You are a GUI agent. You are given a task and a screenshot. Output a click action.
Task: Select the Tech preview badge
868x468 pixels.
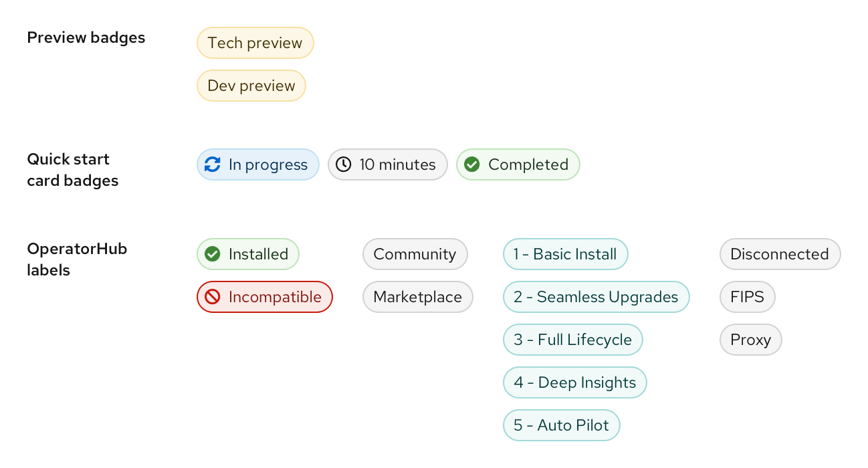click(255, 42)
